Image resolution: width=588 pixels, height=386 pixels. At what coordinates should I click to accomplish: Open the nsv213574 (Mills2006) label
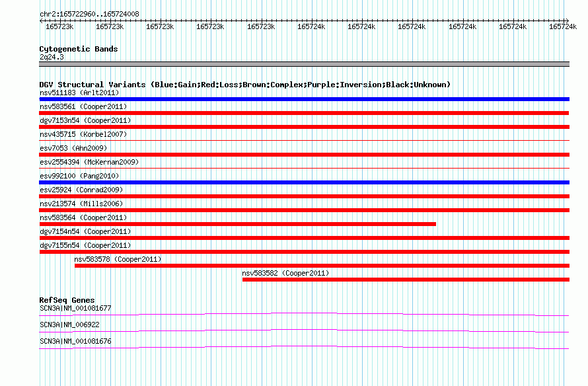click(81, 204)
